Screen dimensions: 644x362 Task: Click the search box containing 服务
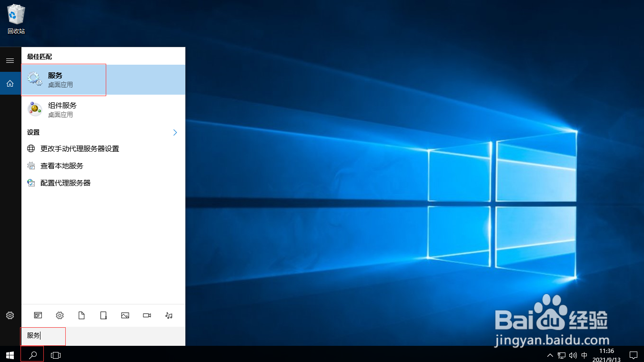click(103, 336)
